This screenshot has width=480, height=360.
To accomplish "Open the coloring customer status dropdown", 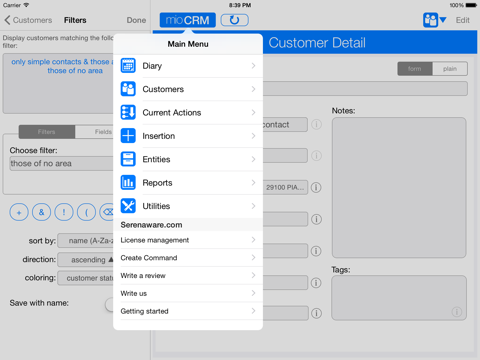I will [x=86, y=278].
